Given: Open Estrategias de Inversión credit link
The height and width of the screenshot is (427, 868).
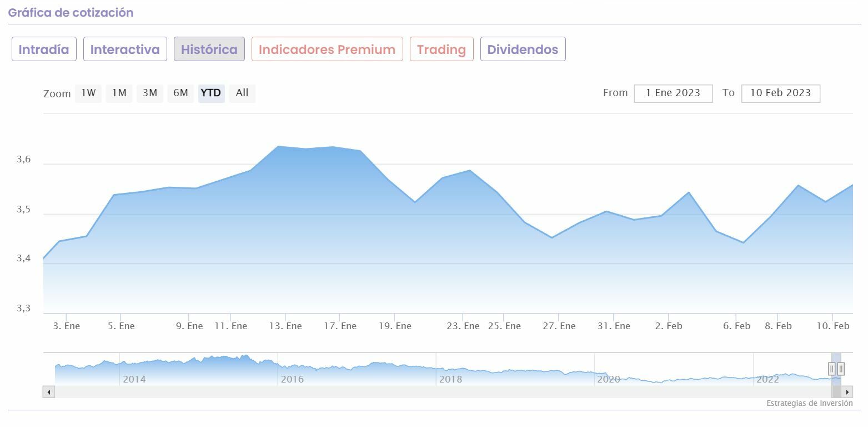Looking at the screenshot, I should click(809, 403).
